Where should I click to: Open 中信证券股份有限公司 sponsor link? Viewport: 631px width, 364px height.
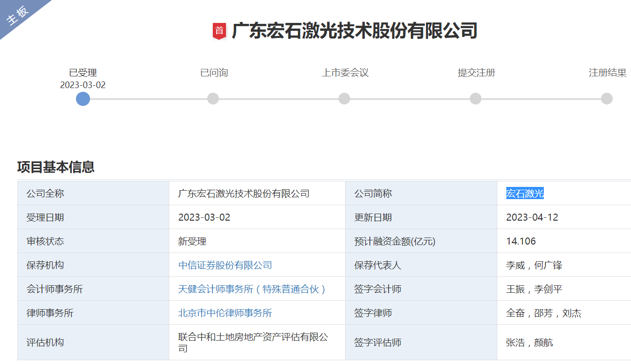pos(225,265)
